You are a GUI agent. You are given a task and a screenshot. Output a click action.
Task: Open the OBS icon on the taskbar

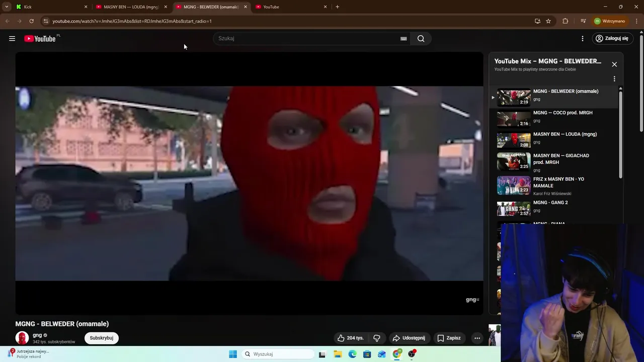[412, 354]
